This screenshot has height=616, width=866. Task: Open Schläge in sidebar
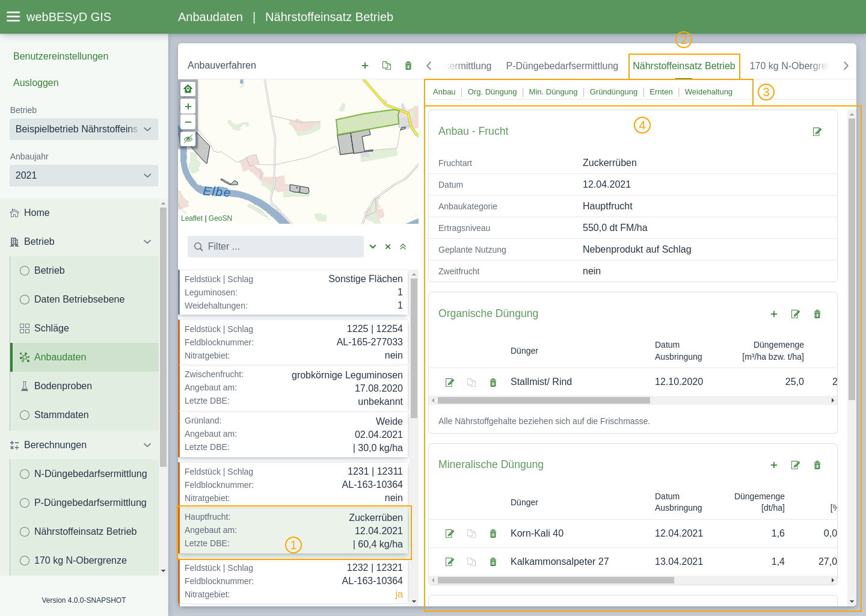(x=85, y=328)
